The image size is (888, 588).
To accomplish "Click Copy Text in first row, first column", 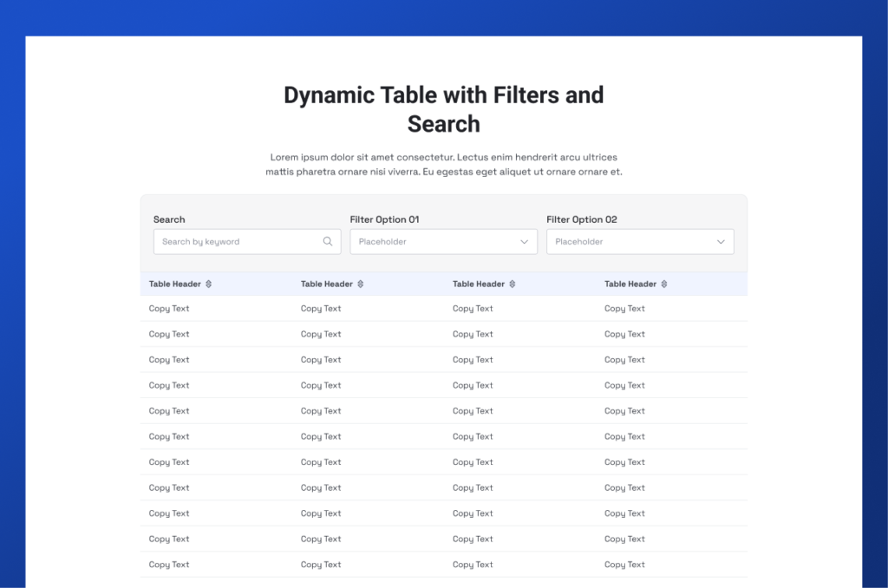I will click(169, 309).
